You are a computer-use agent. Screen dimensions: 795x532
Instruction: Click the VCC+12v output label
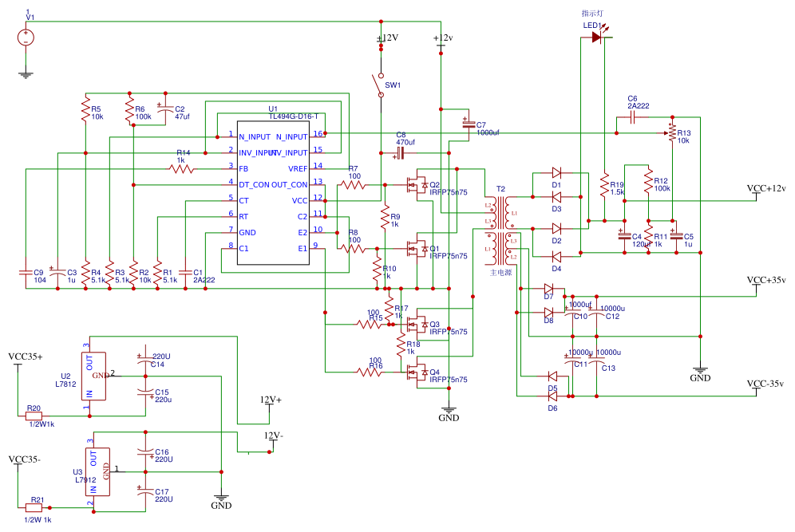coord(766,188)
